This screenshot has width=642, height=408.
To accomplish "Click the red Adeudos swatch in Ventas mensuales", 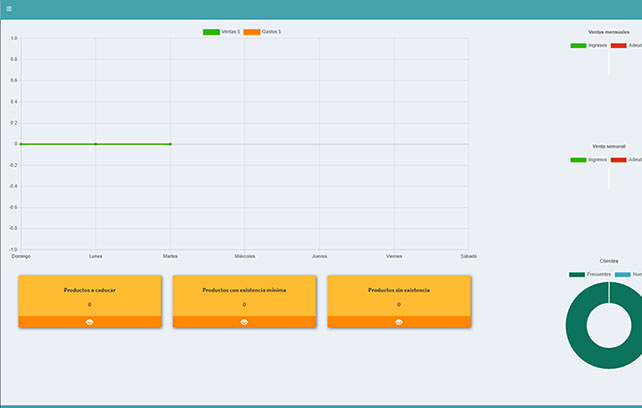I will 619,46.
